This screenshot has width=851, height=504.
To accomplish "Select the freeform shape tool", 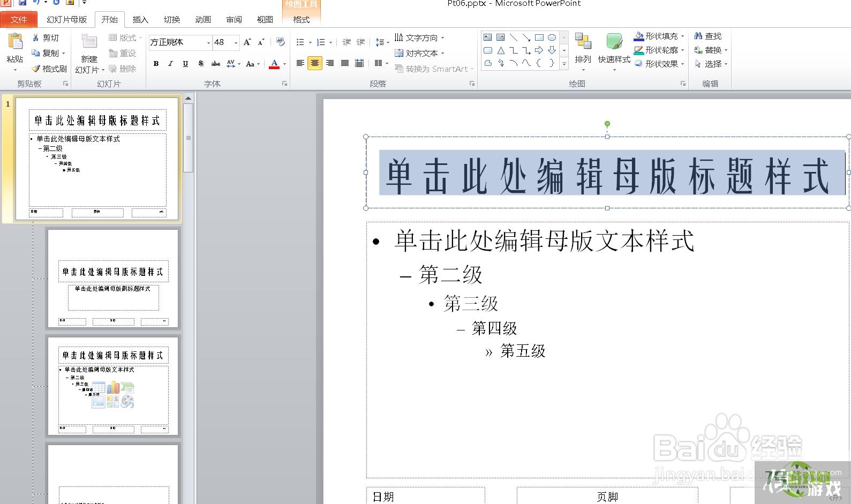I will 488,63.
